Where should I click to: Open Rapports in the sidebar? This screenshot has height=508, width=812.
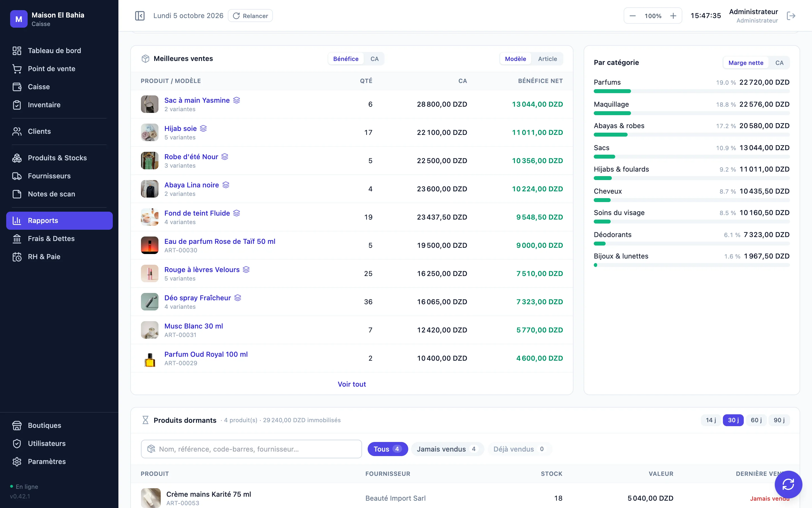click(x=59, y=220)
